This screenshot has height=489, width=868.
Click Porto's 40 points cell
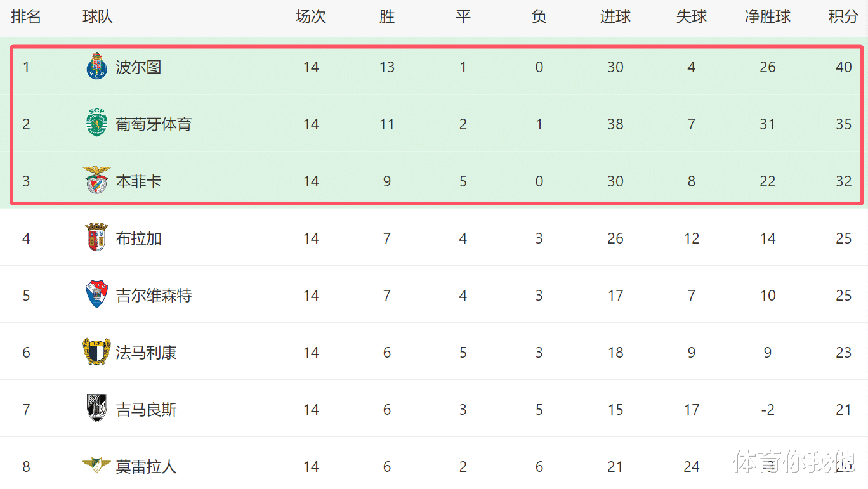[x=843, y=67]
